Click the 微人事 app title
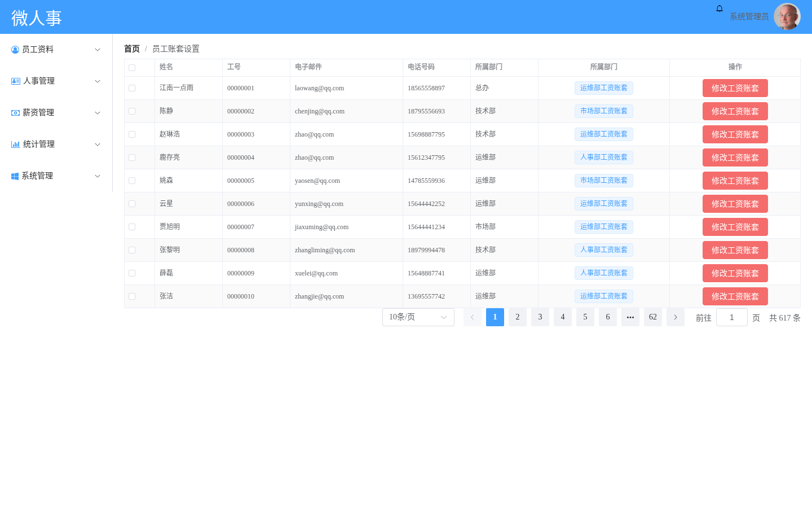This screenshot has height=508, width=812. [37, 18]
